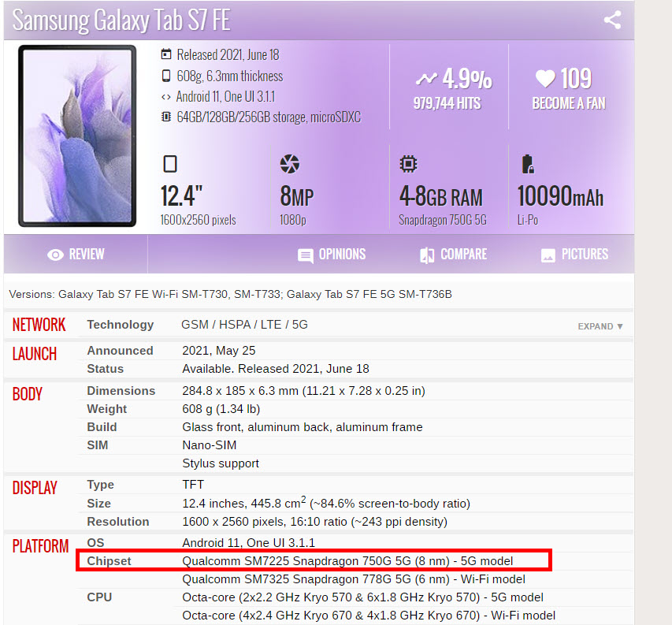This screenshot has width=672, height=625.
Task: Click the share icon in header
Action: (x=612, y=20)
